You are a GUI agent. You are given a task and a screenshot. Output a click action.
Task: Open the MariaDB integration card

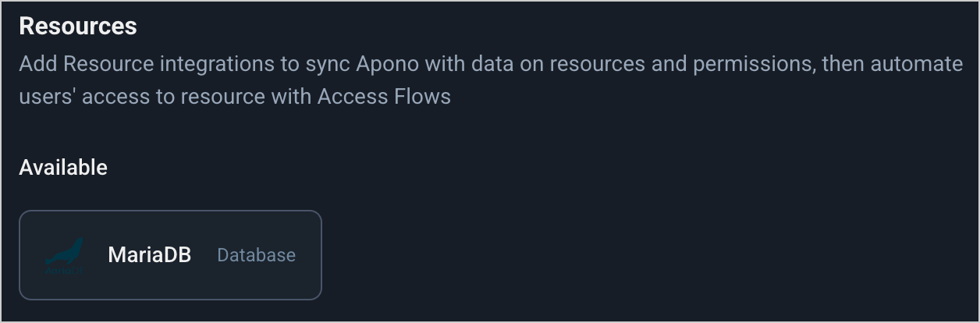(x=170, y=255)
